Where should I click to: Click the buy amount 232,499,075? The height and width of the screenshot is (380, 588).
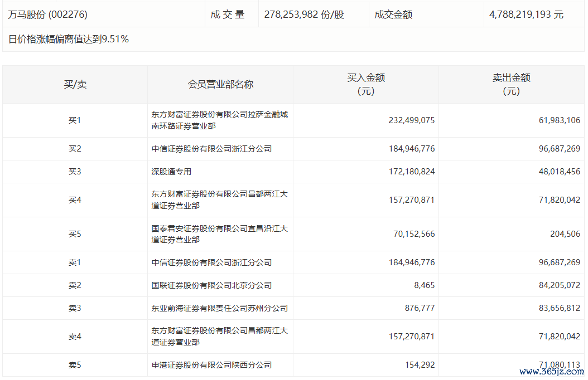(412, 120)
